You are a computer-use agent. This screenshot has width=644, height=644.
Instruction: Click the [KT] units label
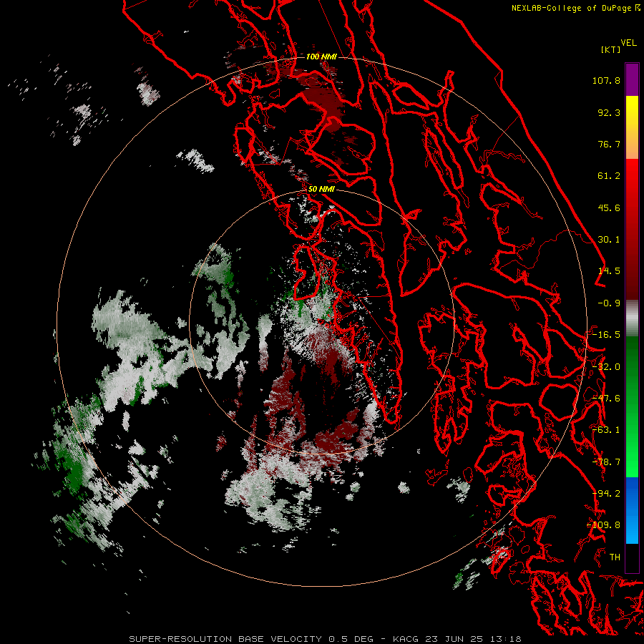[x=610, y=49]
